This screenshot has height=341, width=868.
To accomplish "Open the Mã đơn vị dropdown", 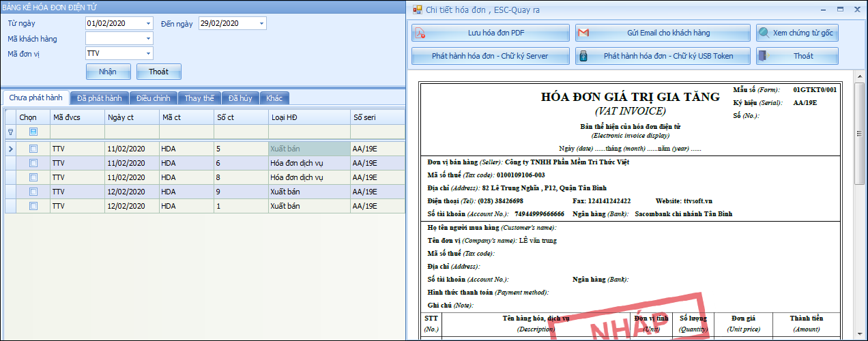I will tap(148, 53).
